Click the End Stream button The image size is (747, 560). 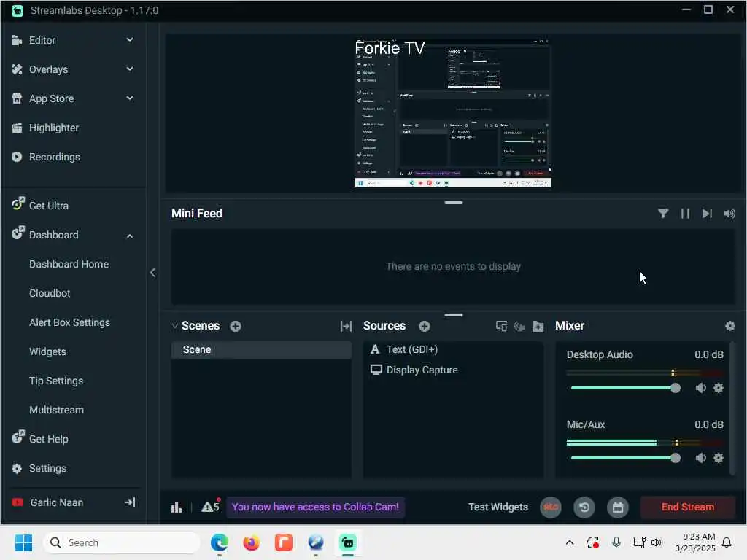(x=687, y=507)
